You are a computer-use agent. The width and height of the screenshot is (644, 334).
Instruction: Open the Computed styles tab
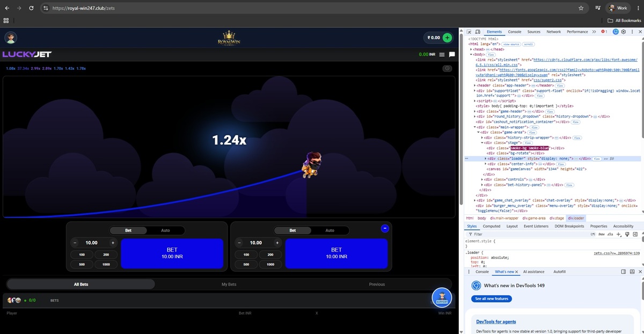(x=492, y=226)
